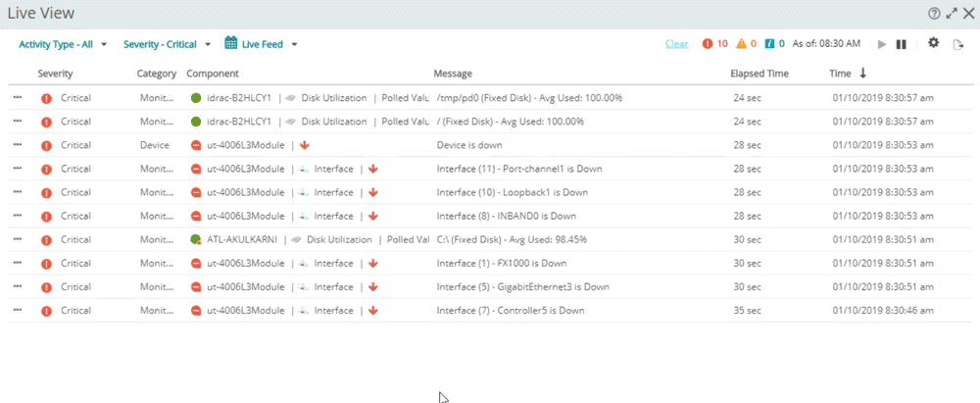This screenshot has height=403, width=980.
Task: Open ut-4006L3Module in Device is down row
Action: point(246,145)
